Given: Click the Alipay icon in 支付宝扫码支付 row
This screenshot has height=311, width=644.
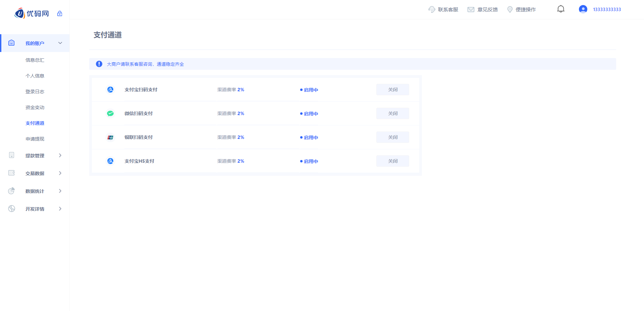Looking at the screenshot, I should click(110, 90).
